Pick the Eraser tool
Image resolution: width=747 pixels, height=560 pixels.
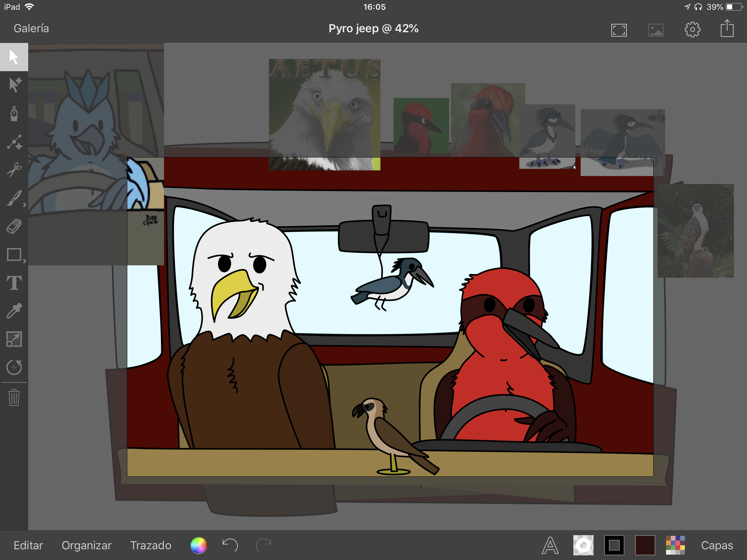14,226
